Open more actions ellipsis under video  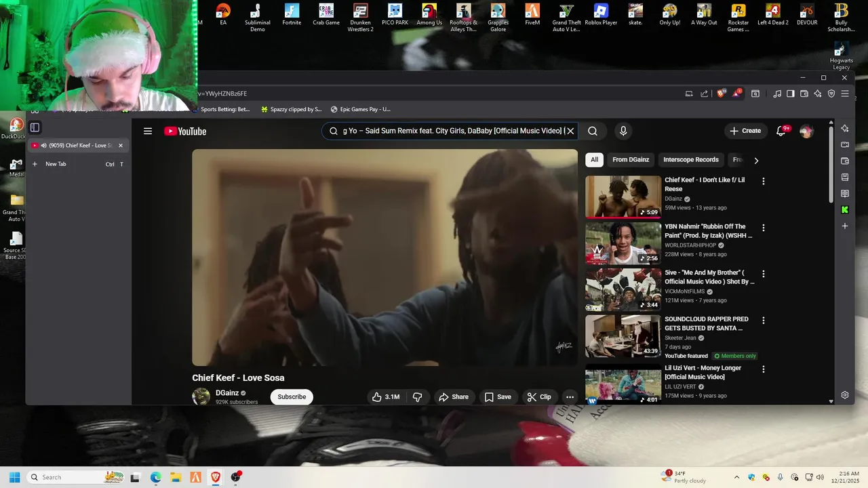coord(570,396)
